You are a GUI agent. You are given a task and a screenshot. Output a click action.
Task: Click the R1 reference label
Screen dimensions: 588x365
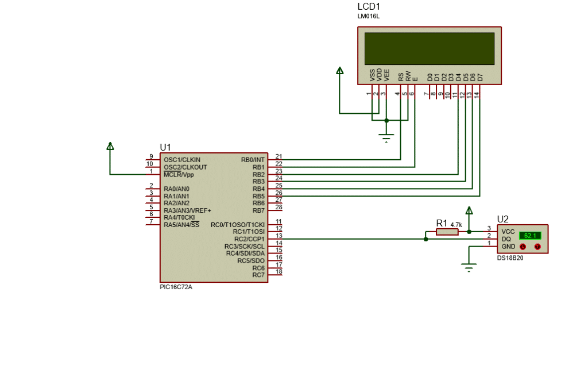coord(442,224)
